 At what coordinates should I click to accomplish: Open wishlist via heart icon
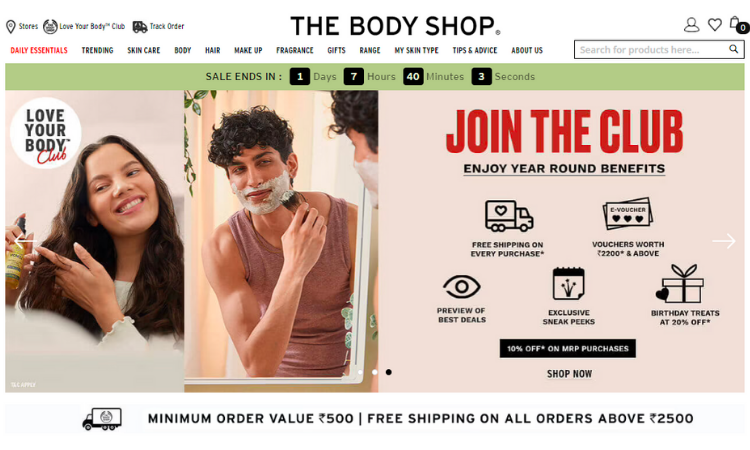coord(715,24)
